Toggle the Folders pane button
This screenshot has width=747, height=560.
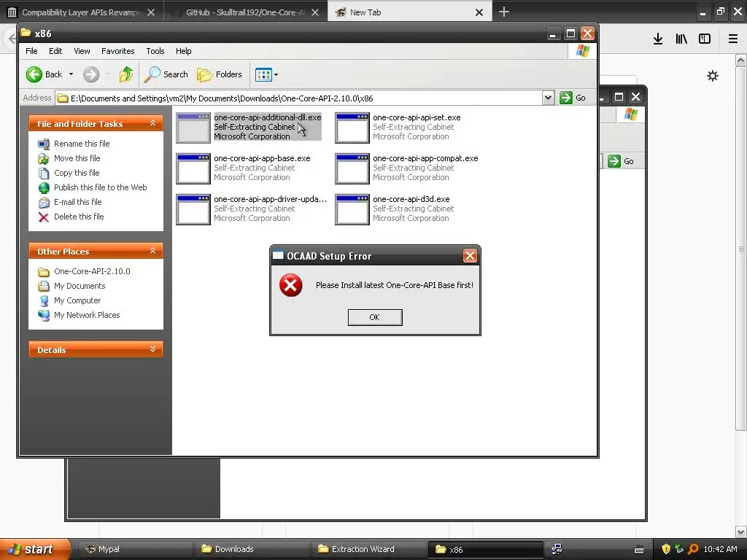(x=219, y=74)
